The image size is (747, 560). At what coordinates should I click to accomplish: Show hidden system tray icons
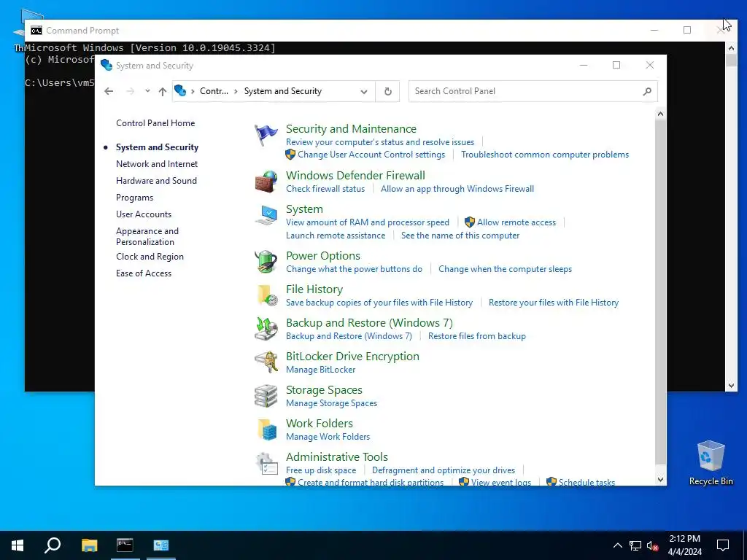[617, 545]
